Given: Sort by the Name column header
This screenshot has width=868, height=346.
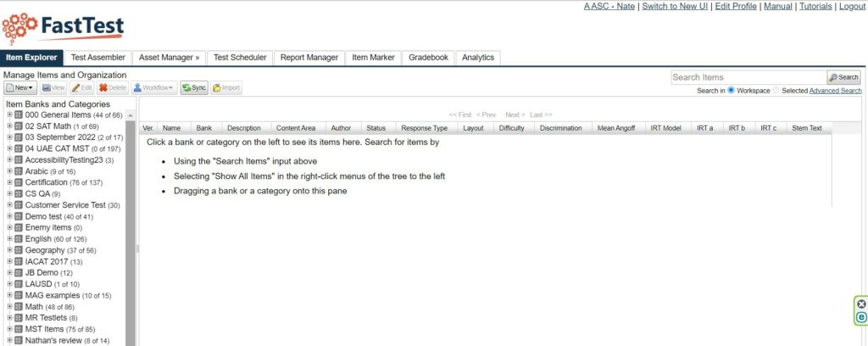Looking at the screenshot, I should pos(171,128).
